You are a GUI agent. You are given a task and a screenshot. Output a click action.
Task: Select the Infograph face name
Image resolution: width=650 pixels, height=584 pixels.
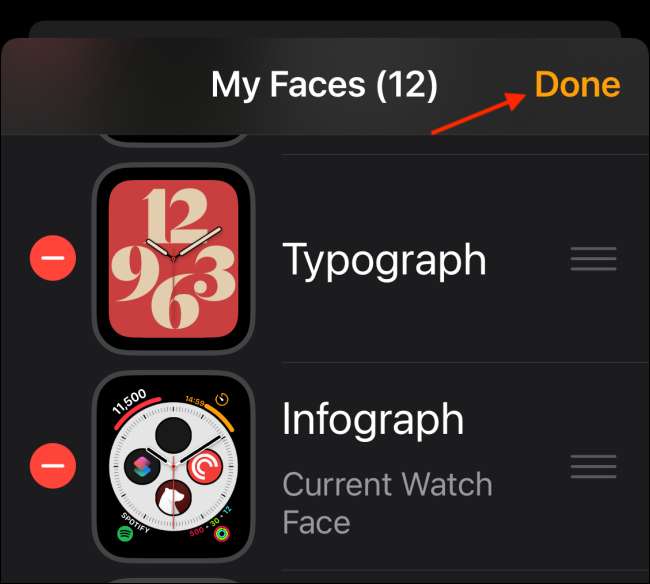click(x=373, y=420)
